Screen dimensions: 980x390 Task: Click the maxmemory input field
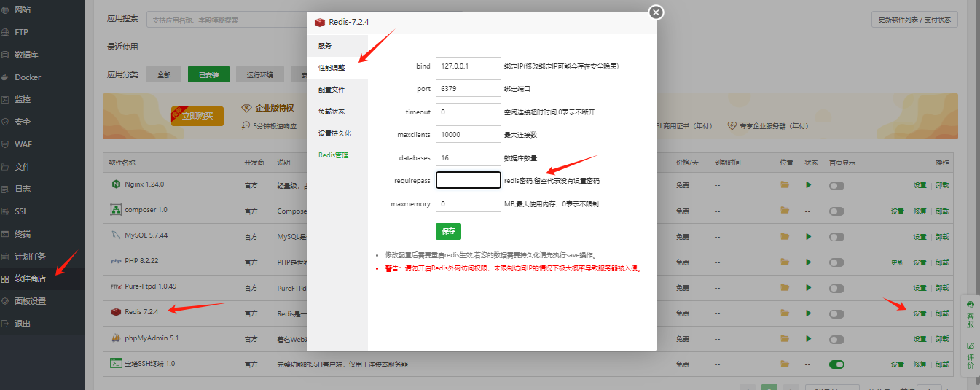point(469,204)
